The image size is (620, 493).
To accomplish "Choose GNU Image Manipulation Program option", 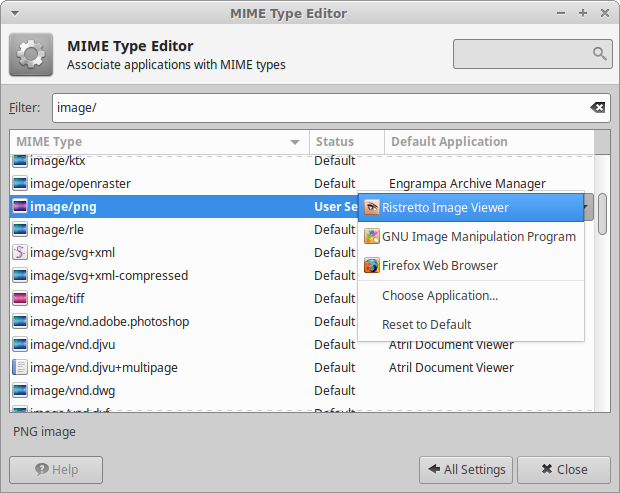I will pyautogui.click(x=478, y=237).
